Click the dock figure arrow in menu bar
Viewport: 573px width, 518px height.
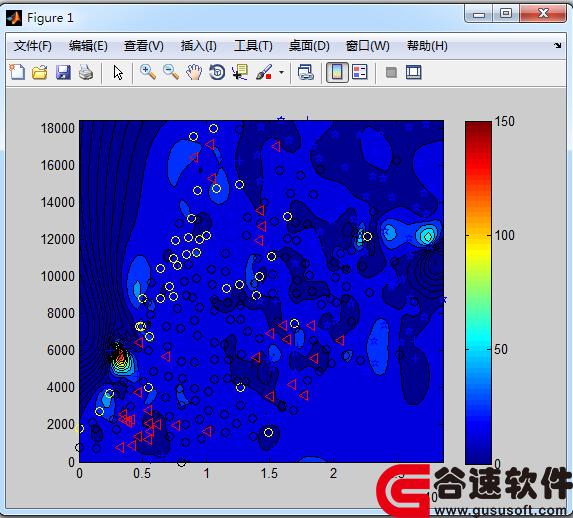[x=558, y=46]
